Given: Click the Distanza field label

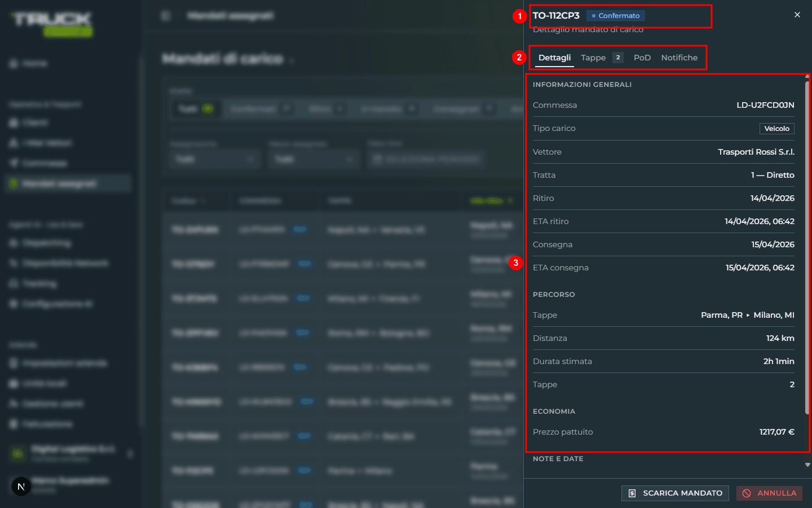Looking at the screenshot, I should click(550, 338).
